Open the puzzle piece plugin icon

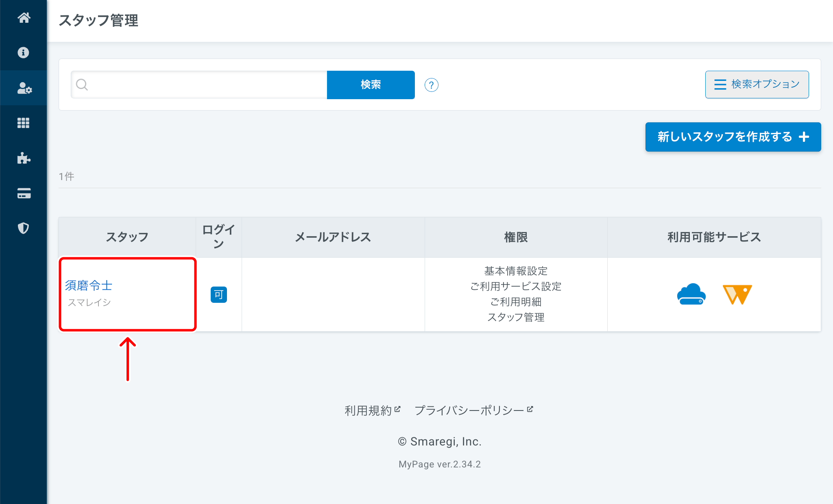tap(24, 158)
